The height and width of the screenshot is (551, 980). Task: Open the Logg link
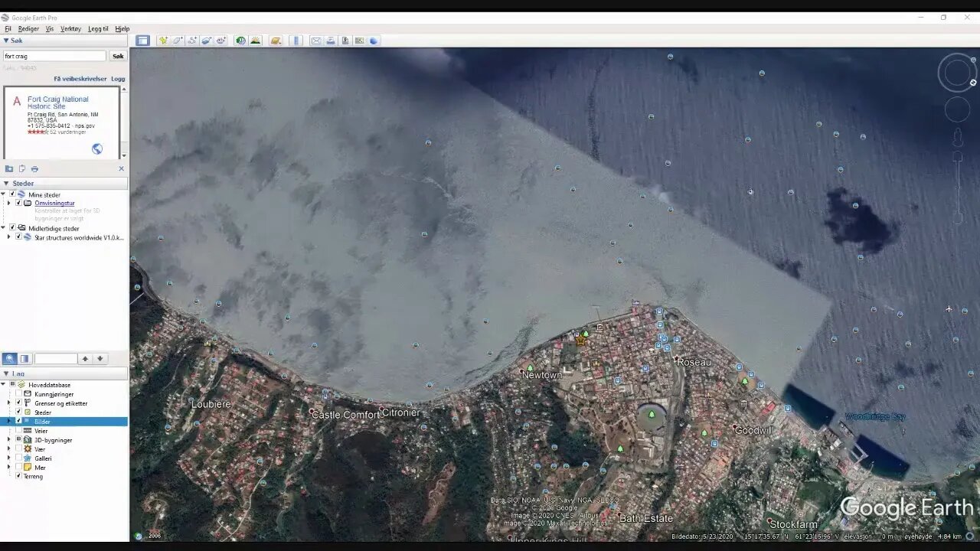pos(118,79)
